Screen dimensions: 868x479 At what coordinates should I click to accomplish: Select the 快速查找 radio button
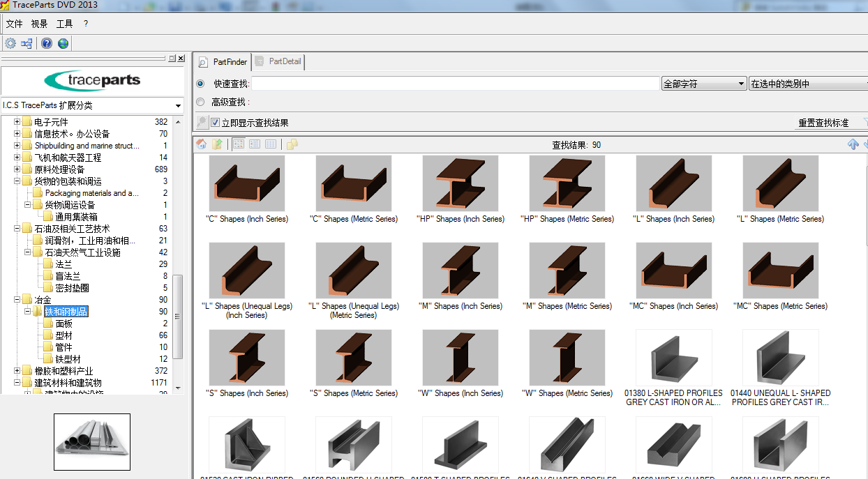[x=200, y=83]
